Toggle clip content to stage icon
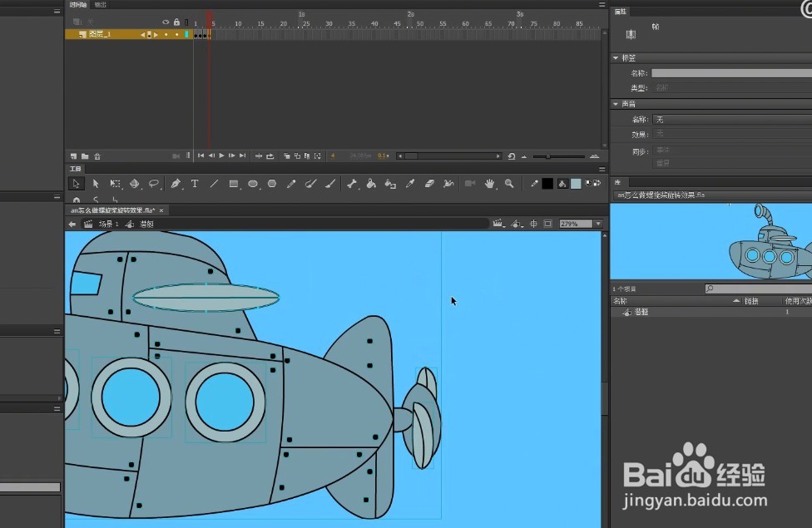Viewport: 812px width, 528px height. point(548,224)
